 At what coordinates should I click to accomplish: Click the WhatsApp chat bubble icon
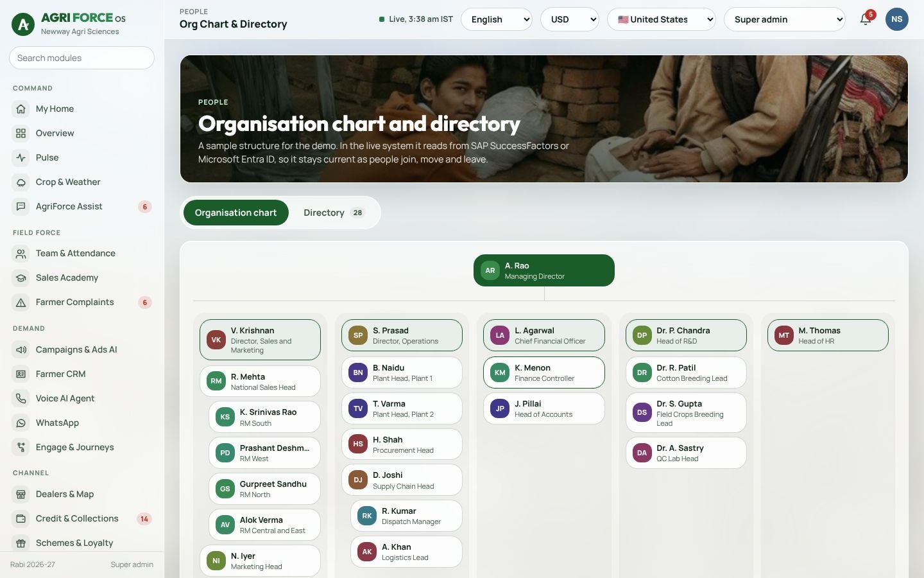[x=21, y=423]
